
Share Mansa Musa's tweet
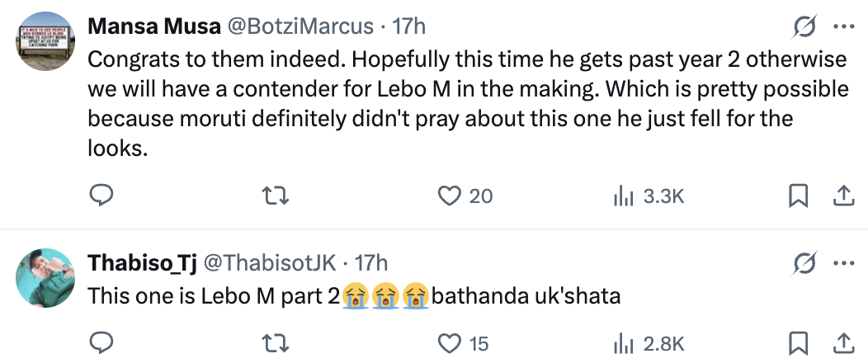(x=843, y=196)
